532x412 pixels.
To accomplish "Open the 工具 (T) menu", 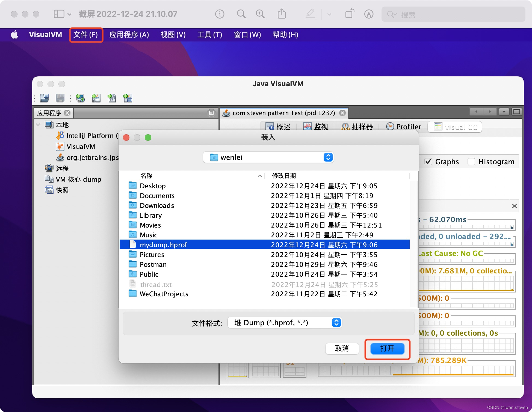I will [x=210, y=35].
